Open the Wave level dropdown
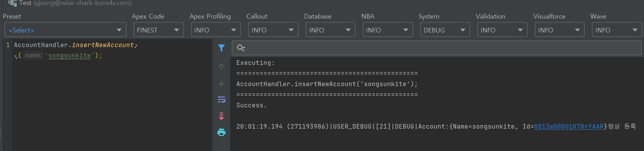 tap(617, 30)
